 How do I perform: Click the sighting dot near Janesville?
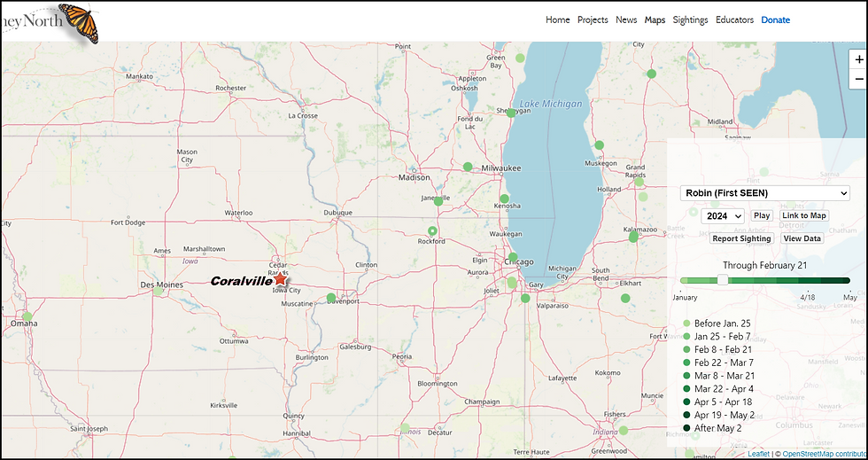pos(438,201)
